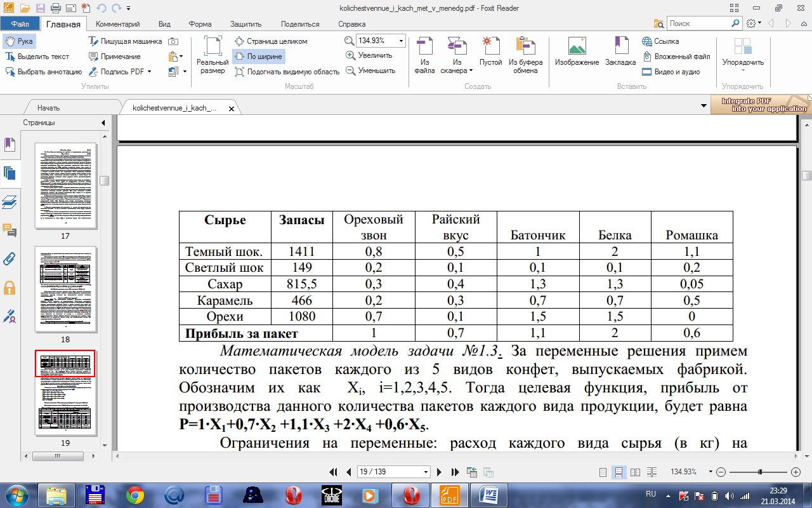
Task: Enable continuous page view mode
Action: coord(620,472)
